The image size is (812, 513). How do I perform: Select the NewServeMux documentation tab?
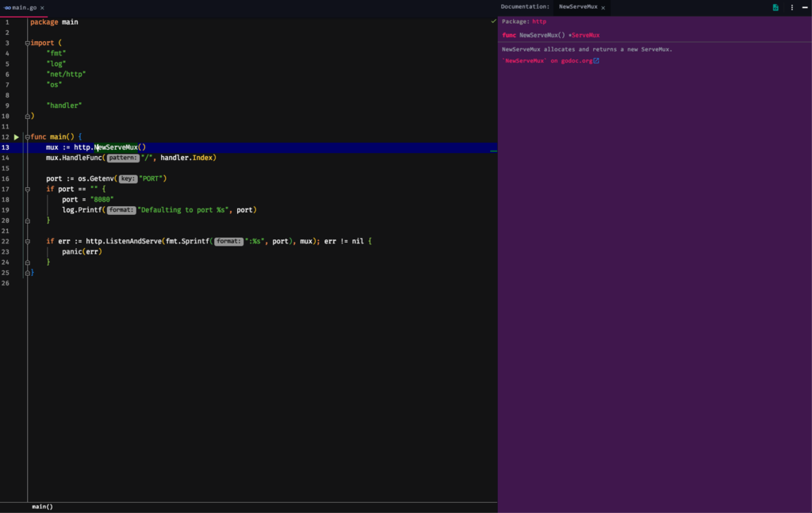click(578, 6)
